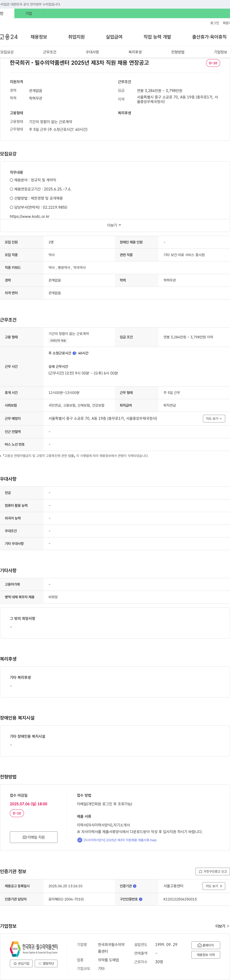Click the help icon next to 구인인증번호
The height and width of the screenshot is (980, 230).
tap(141, 899)
